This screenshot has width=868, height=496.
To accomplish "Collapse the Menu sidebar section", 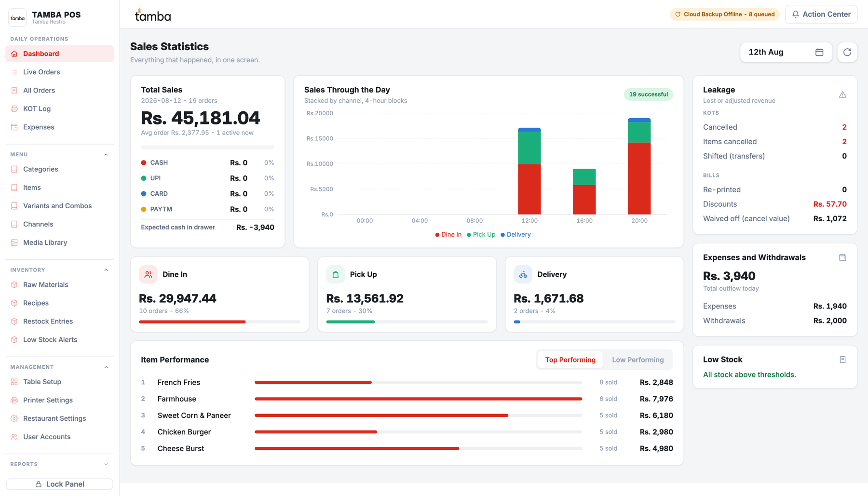I will 106,155.
